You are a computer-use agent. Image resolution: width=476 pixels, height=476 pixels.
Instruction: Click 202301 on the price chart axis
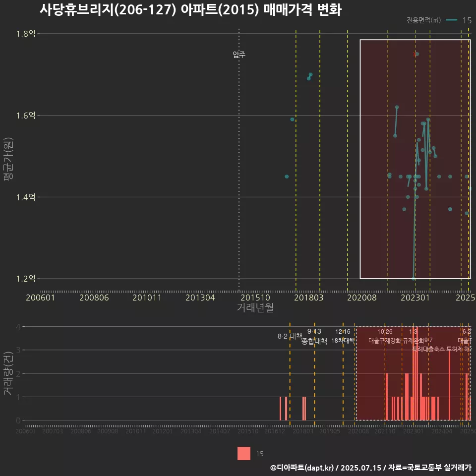[416, 297]
